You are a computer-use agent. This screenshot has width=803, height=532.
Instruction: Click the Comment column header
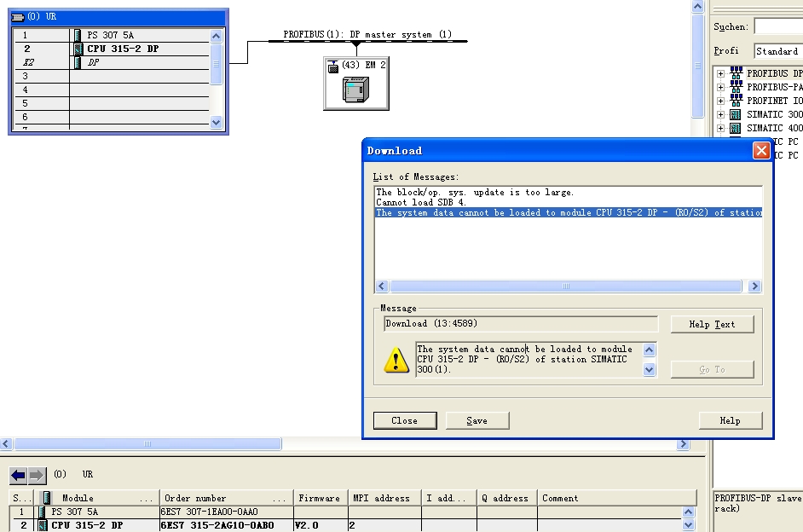(x=616, y=498)
